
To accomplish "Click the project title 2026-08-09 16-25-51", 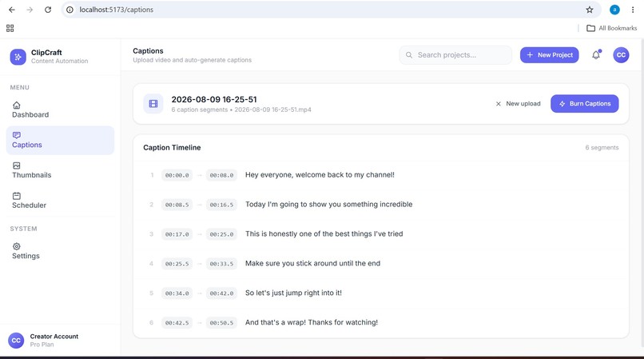I will point(214,99).
